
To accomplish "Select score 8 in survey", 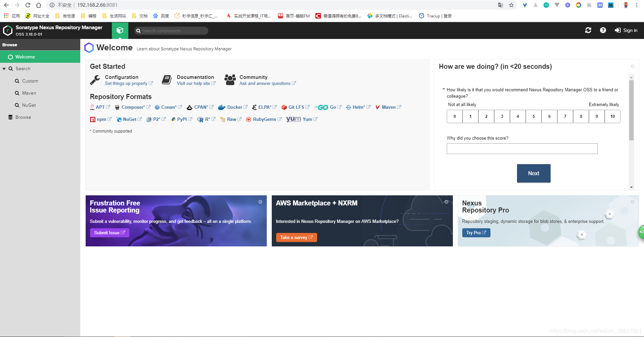I will click(x=581, y=116).
